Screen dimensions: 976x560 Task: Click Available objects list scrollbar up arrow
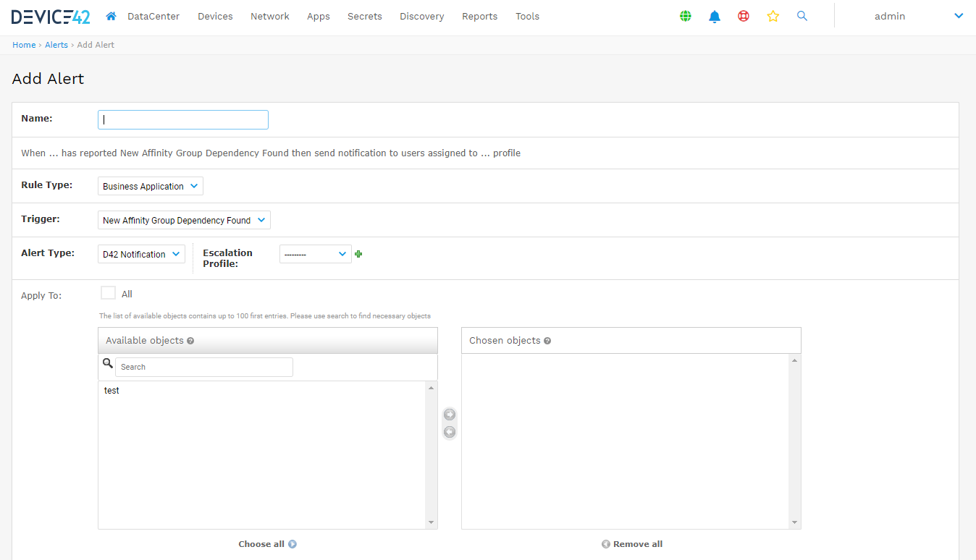[x=432, y=389]
